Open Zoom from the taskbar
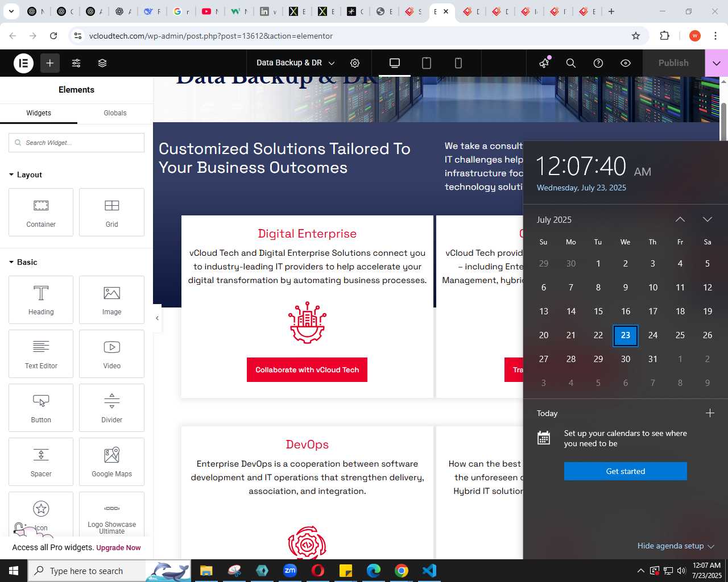Image resolution: width=728 pixels, height=582 pixels. click(290, 571)
